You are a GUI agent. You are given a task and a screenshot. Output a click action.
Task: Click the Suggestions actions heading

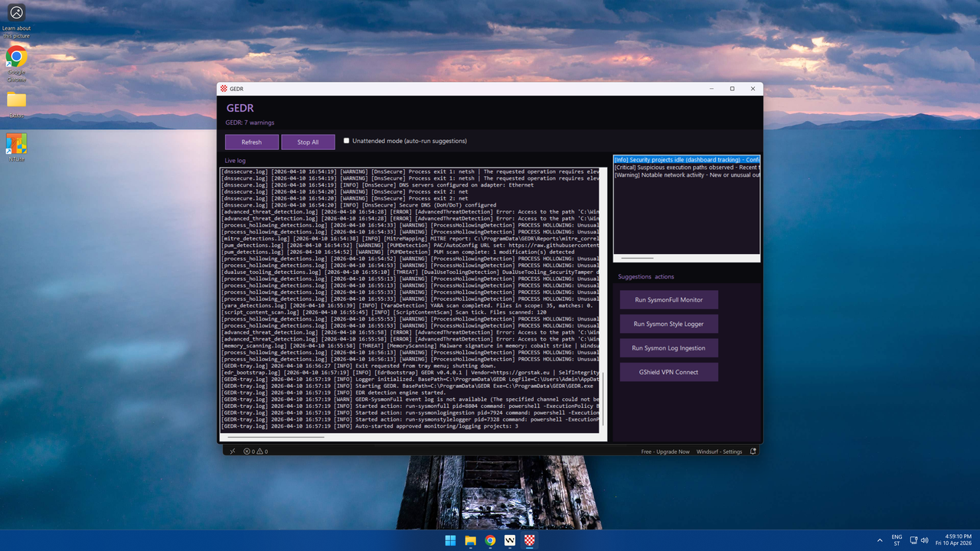(646, 276)
